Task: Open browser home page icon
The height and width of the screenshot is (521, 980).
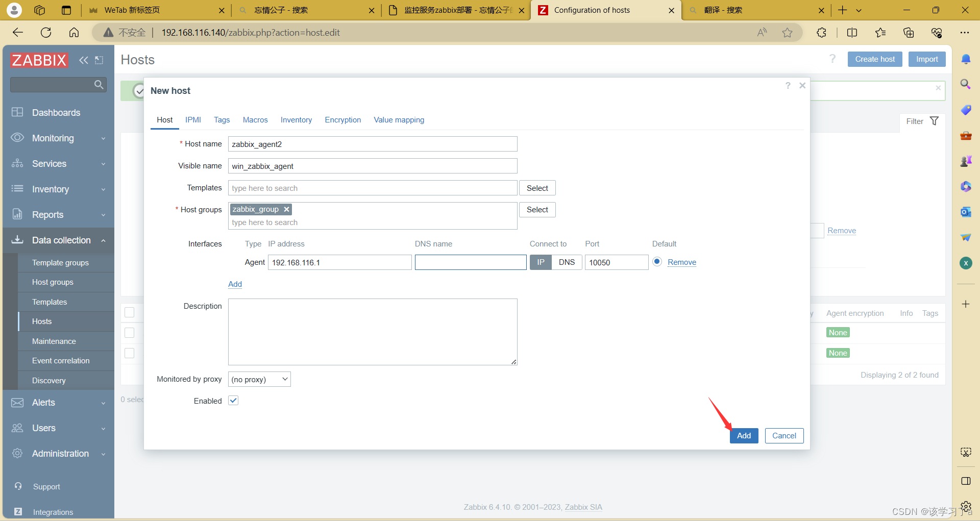Action: 74,33
